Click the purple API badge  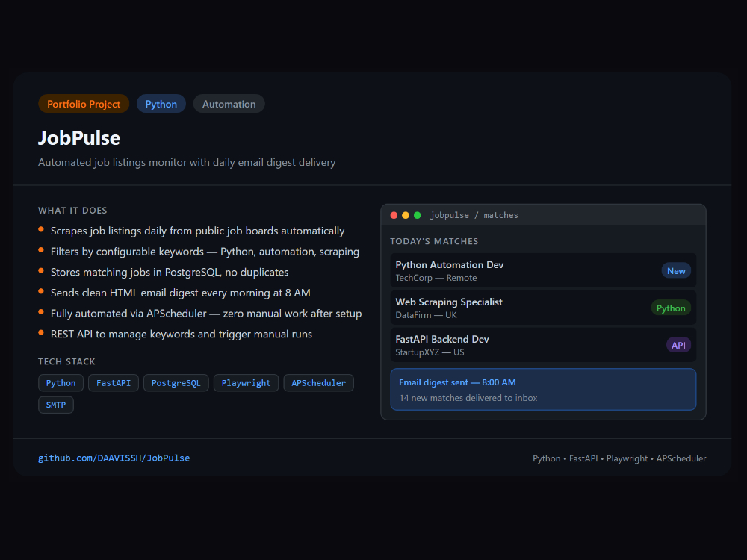pos(678,345)
